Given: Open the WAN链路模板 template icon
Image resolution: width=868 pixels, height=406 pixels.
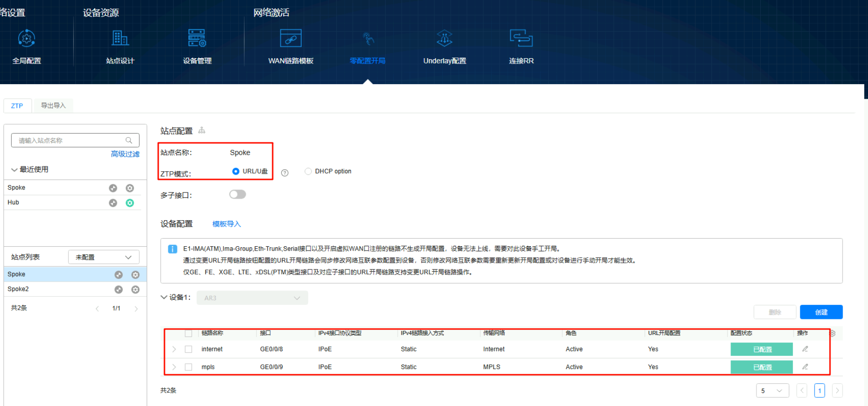Looking at the screenshot, I should [290, 38].
